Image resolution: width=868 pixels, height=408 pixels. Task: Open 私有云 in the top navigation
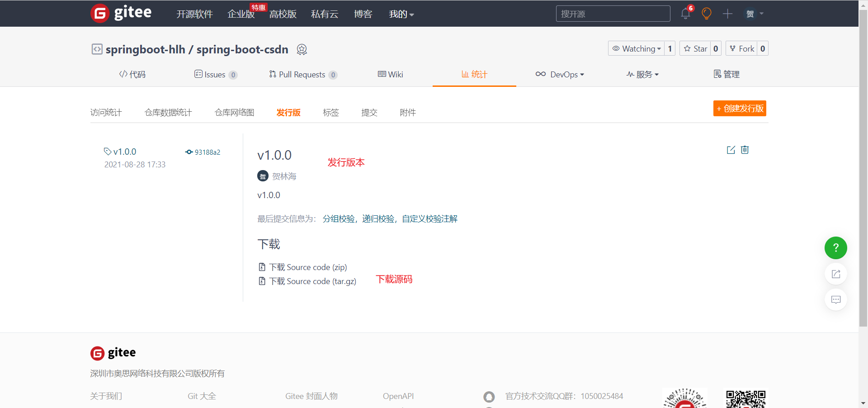click(x=325, y=14)
